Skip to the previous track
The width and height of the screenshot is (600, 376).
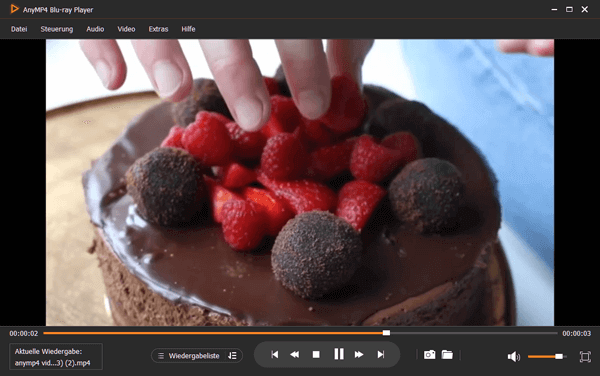coord(275,355)
